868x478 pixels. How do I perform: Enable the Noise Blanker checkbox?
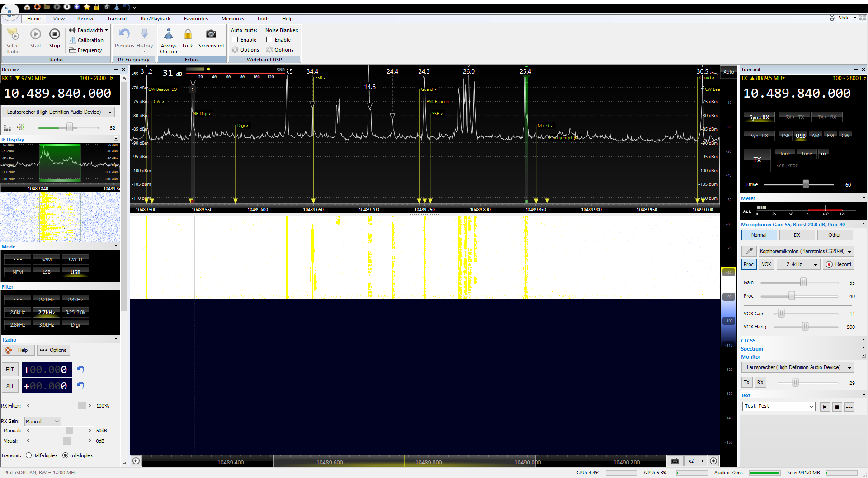pyautogui.click(x=269, y=40)
